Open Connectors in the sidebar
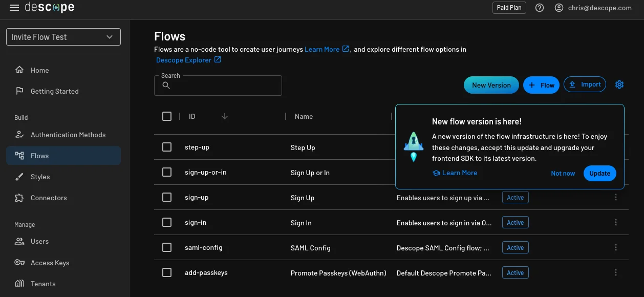The height and width of the screenshot is (297, 644). click(63, 198)
